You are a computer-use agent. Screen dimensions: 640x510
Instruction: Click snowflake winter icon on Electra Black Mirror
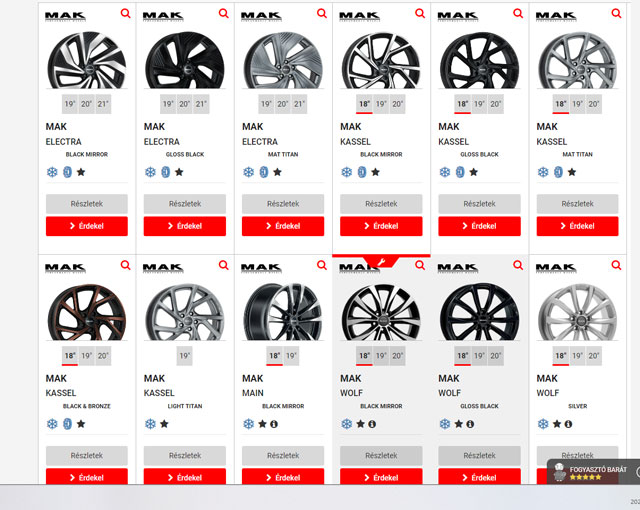pyautogui.click(x=52, y=172)
